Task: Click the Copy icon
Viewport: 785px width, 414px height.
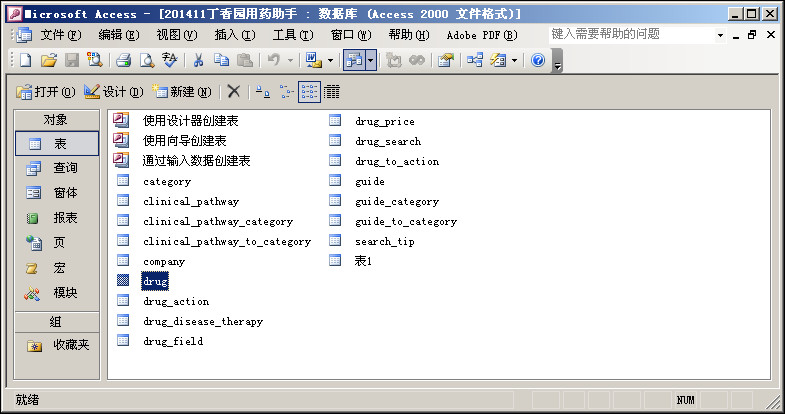Action: [221, 61]
